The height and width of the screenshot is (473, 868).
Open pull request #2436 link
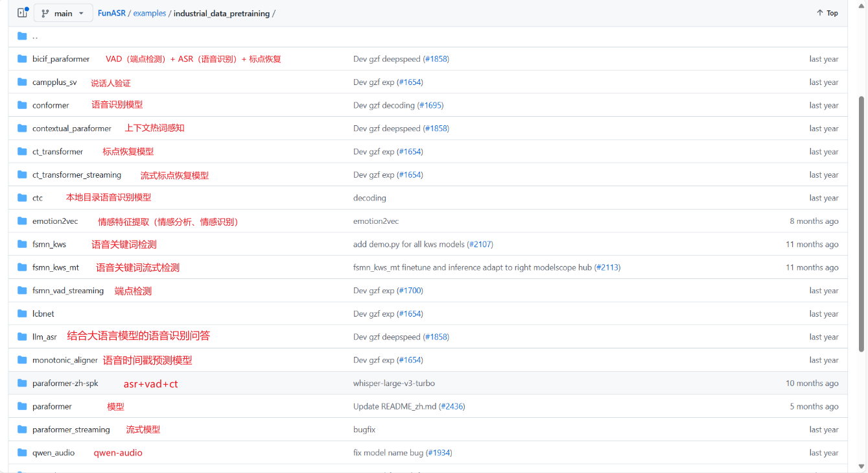(x=452, y=407)
